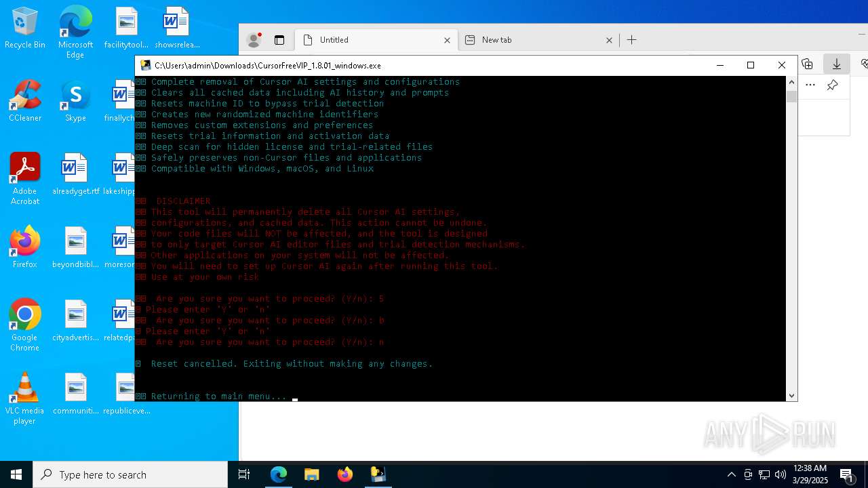Select the cityadvertis image file icon
Screen dimensions: 868x488
[75, 321]
